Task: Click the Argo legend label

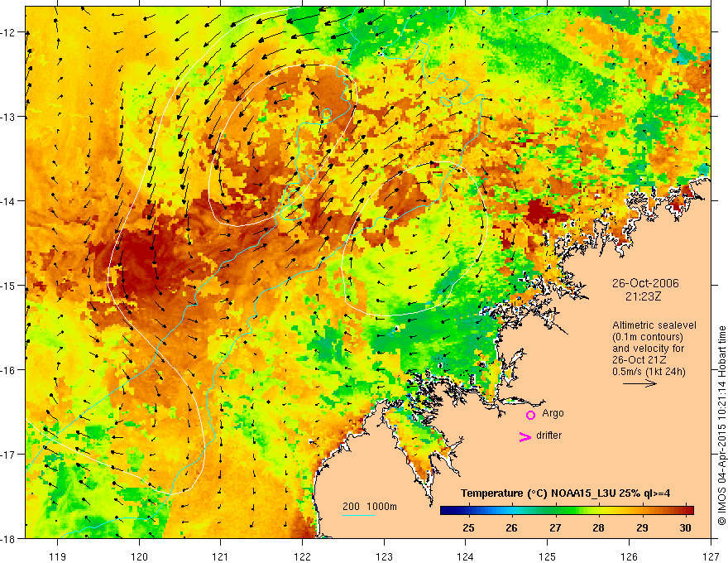Action: [553, 413]
